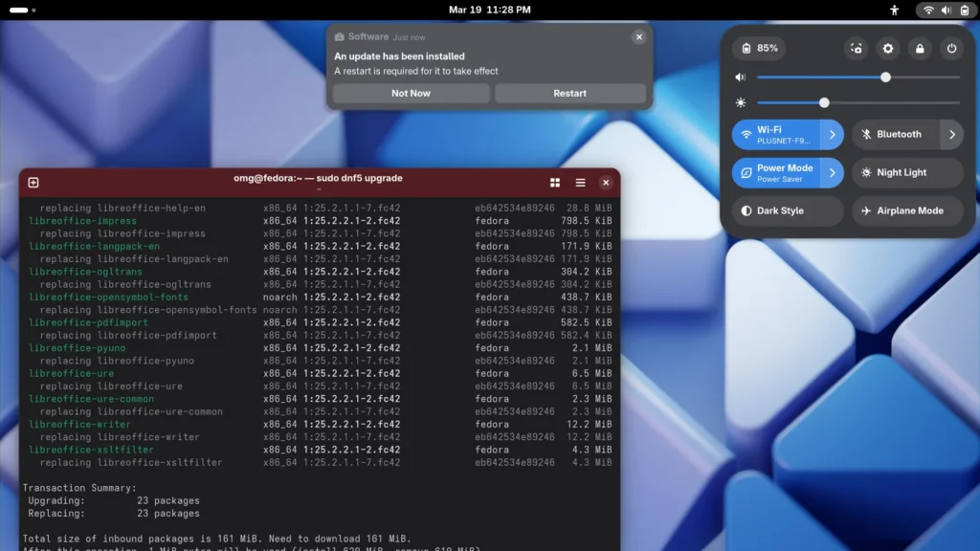
Task: Click the battery percentage indicator
Action: [757, 48]
